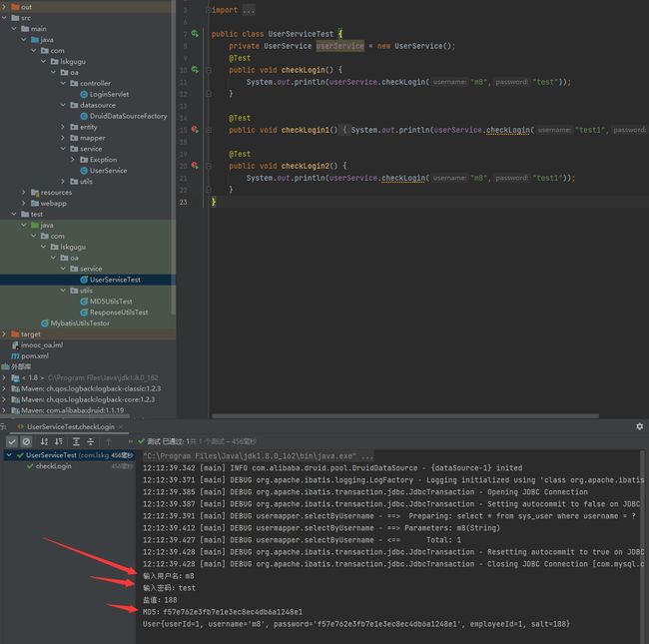The height and width of the screenshot is (644, 649).
Task: Select the test folder in project tree
Action: pyautogui.click(x=36, y=214)
